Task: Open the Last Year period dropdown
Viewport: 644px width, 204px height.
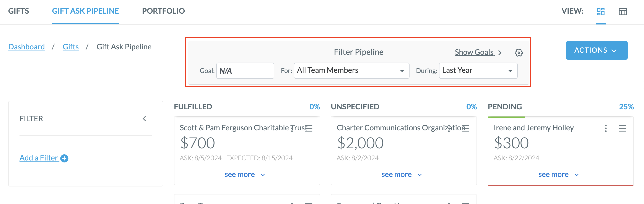Action: (478, 71)
